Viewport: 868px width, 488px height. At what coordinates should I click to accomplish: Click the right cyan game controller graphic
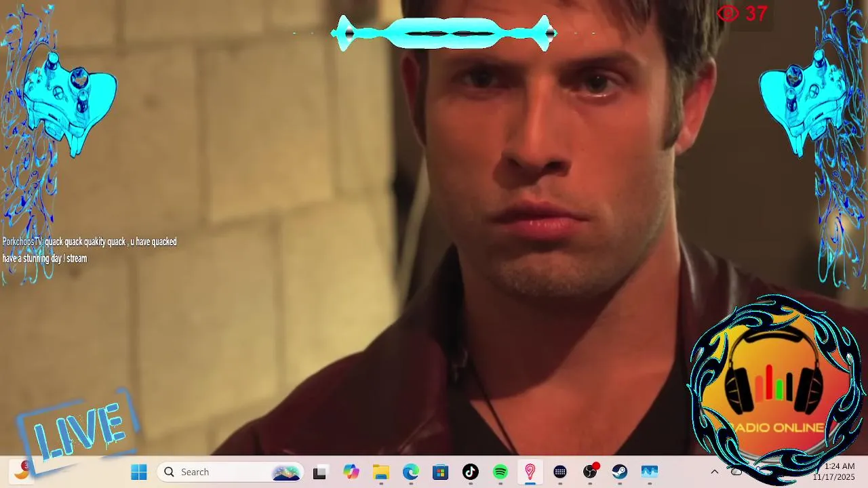click(804, 104)
